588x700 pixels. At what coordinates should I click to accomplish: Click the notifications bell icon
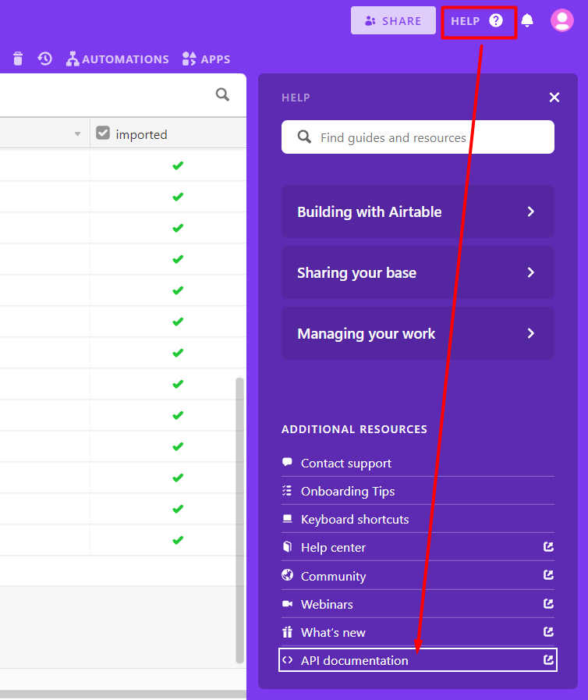(528, 21)
